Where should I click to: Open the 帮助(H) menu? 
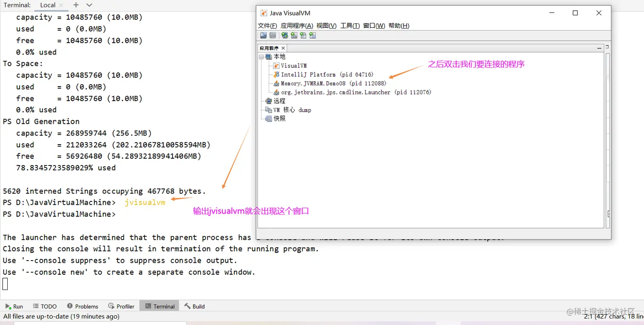(399, 26)
